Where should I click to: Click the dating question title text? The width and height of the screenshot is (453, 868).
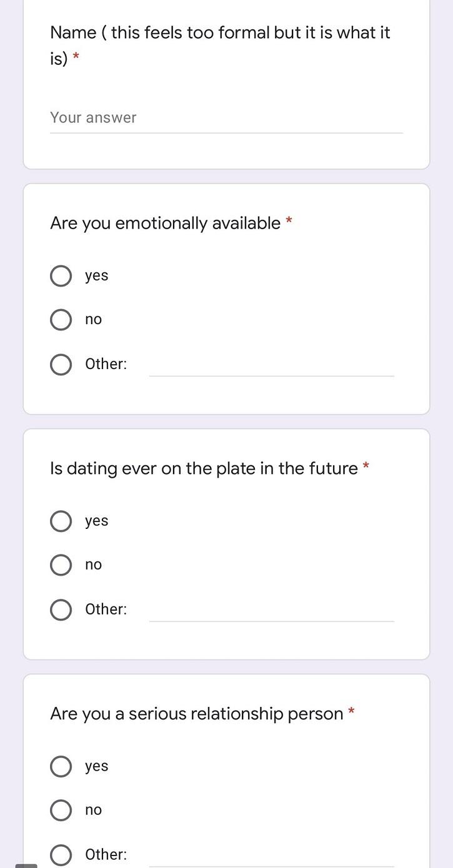(206, 468)
